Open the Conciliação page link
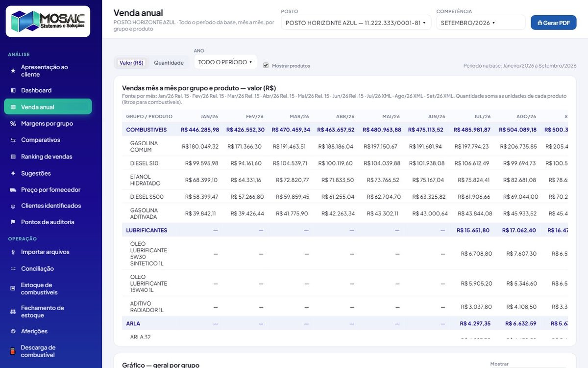Viewport: 588px width, 368px height. click(37, 269)
